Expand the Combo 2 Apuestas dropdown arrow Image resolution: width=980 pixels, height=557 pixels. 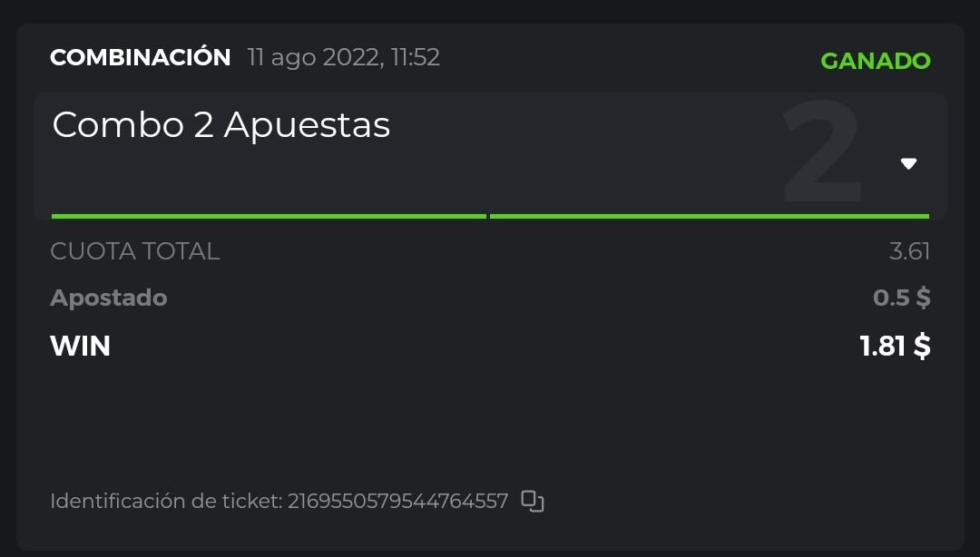[908, 164]
